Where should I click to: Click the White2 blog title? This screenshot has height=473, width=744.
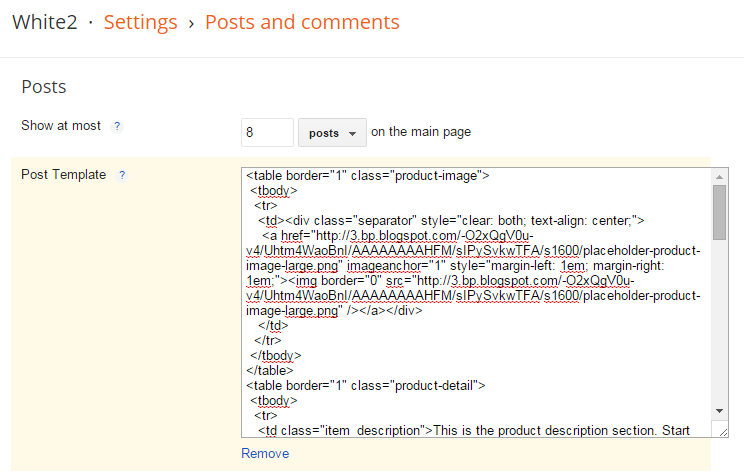44,22
